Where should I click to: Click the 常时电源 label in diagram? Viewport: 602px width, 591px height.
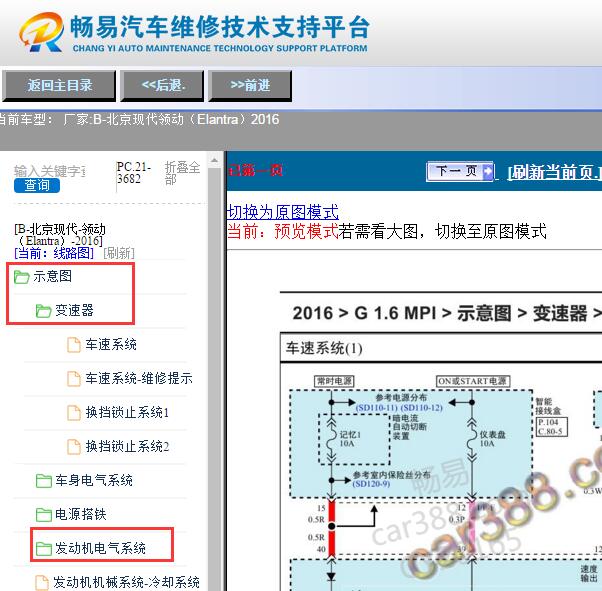coord(334,381)
